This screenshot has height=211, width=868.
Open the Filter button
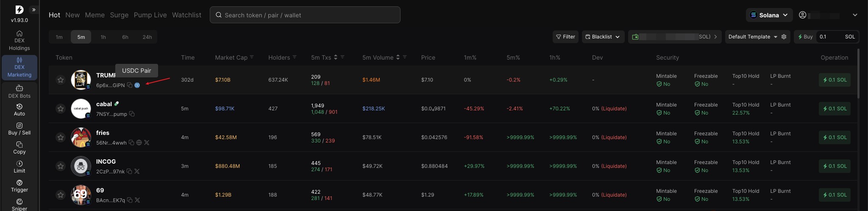565,37
